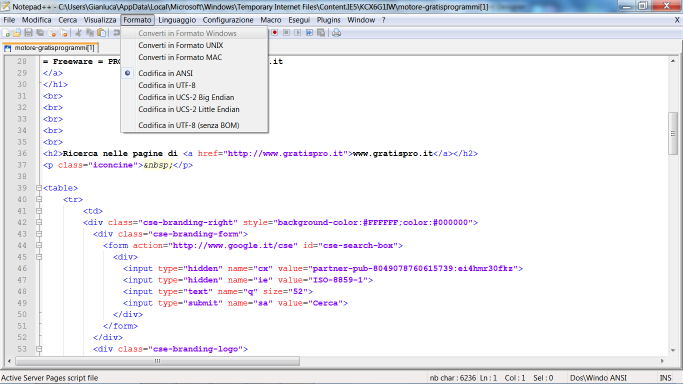The width and height of the screenshot is (683, 384).
Task: Click the Save All toolbar icon
Action: click(41, 33)
